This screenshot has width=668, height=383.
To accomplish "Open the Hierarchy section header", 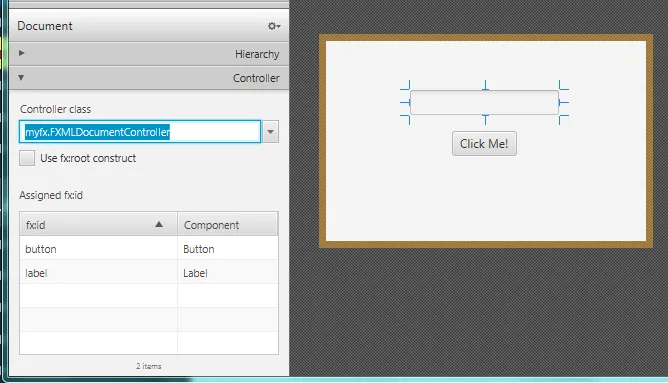I will click(149, 54).
